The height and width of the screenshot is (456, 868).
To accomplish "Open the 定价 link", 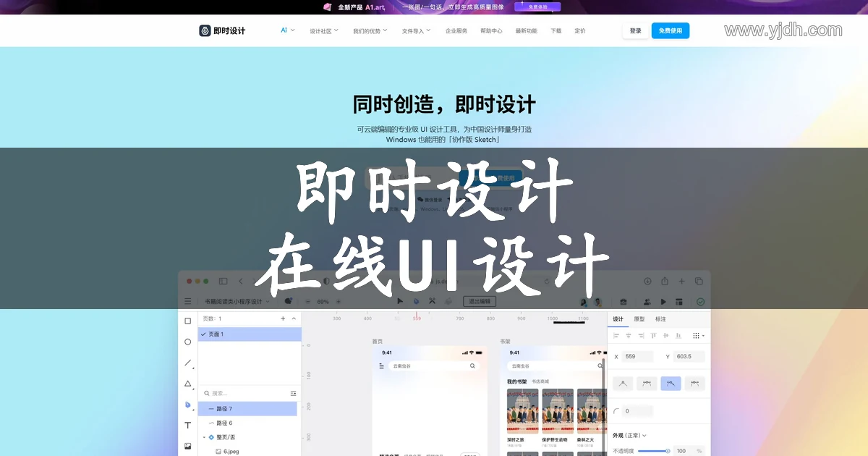I will pos(580,31).
